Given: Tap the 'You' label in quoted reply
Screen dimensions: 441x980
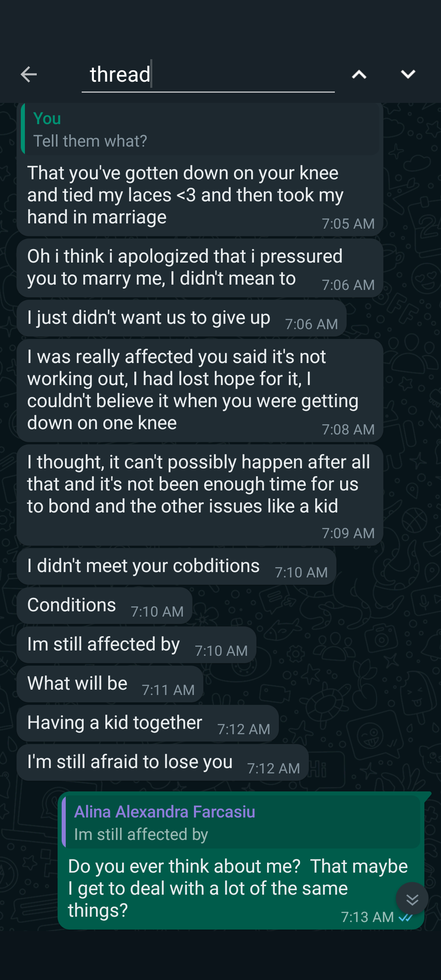Looking at the screenshot, I should coord(47,119).
